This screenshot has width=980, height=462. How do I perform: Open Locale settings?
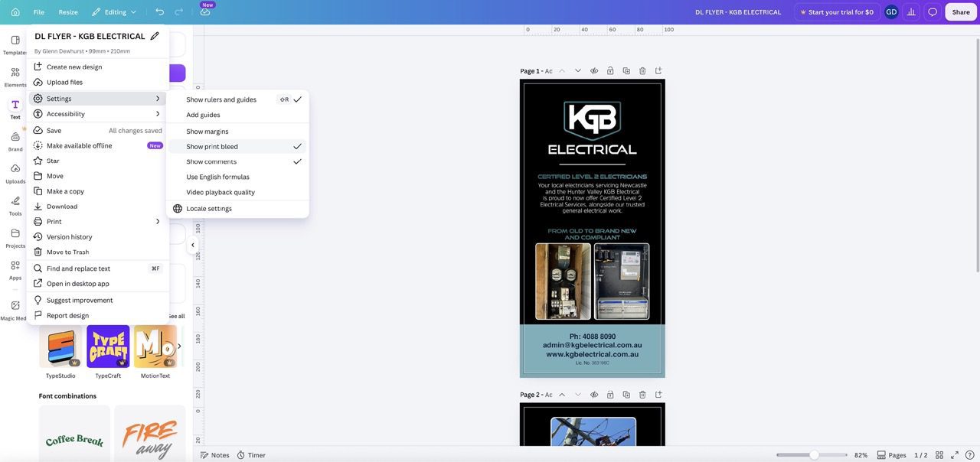(x=237, y=209)
